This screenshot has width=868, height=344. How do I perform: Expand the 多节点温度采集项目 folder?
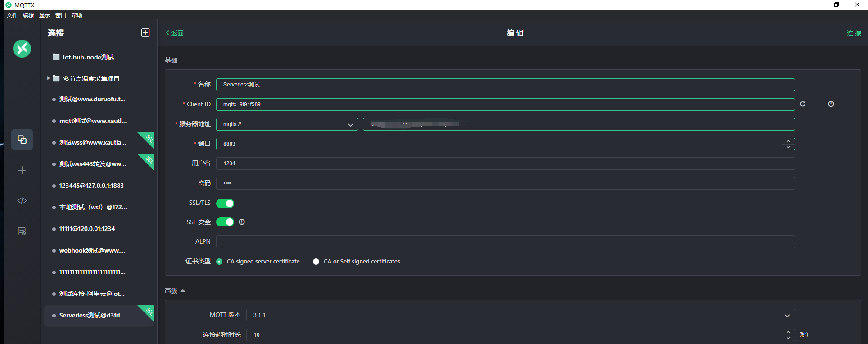[x=49, y=78]
